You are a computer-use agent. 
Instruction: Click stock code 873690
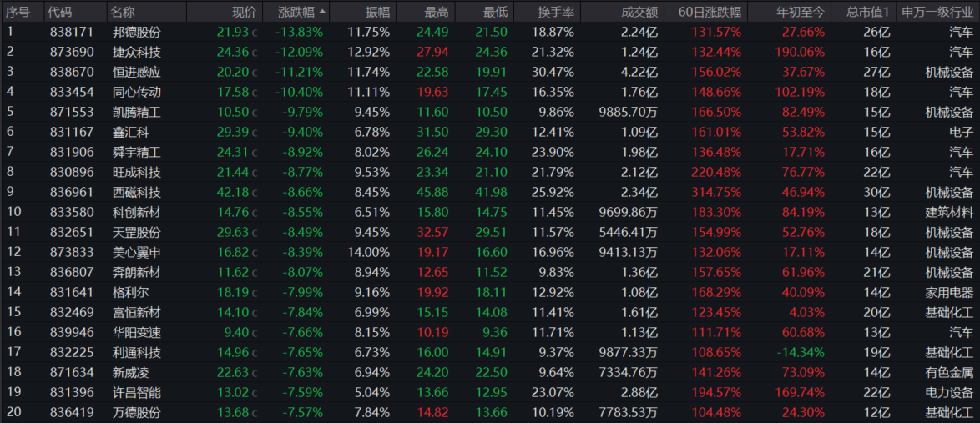[72, 52]
